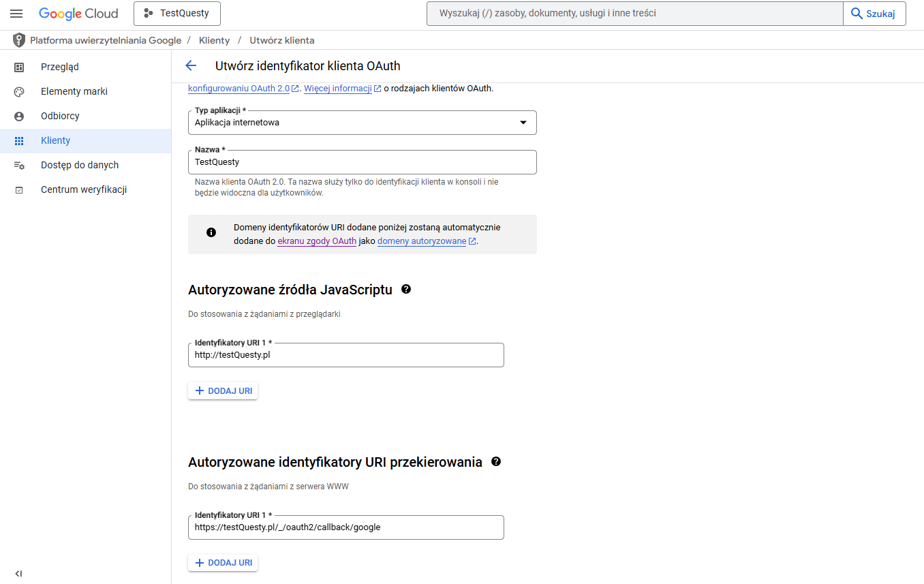Click the Autoryzowane identyfikatory URI przekierowania heading
The width and height of the screenshot is (924, 584).
click(335, 462)
